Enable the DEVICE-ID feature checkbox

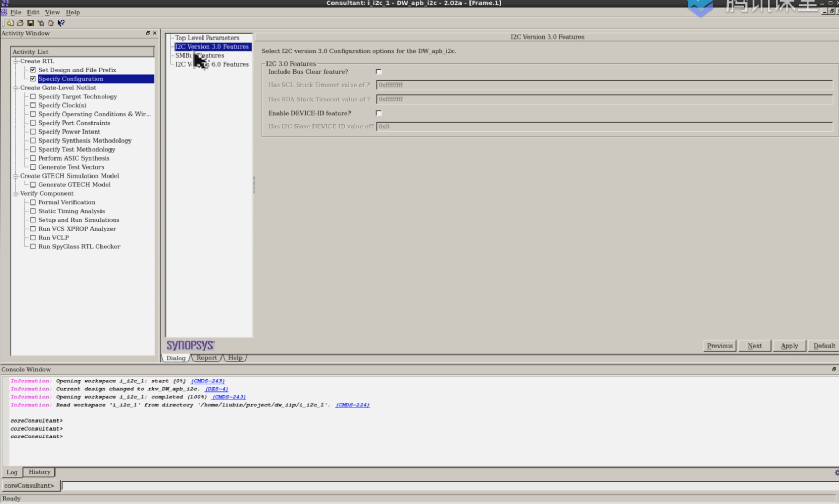(379, 113)
